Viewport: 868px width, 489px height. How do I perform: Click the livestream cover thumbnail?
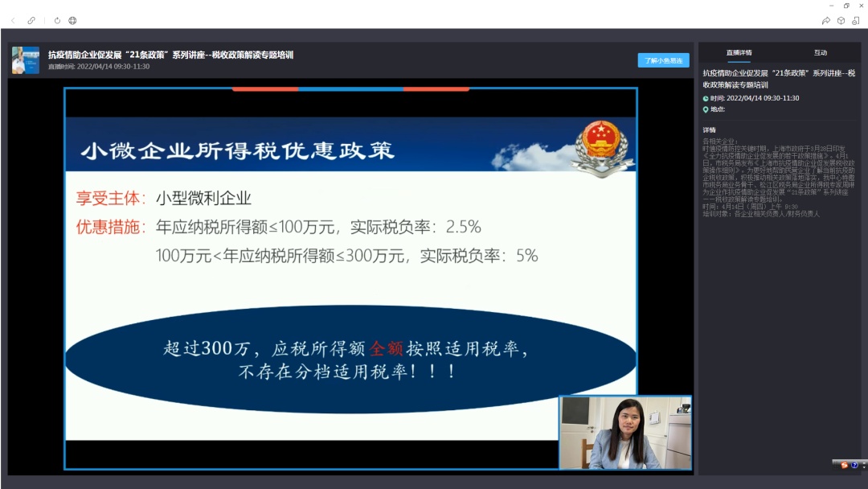[26, 60]
